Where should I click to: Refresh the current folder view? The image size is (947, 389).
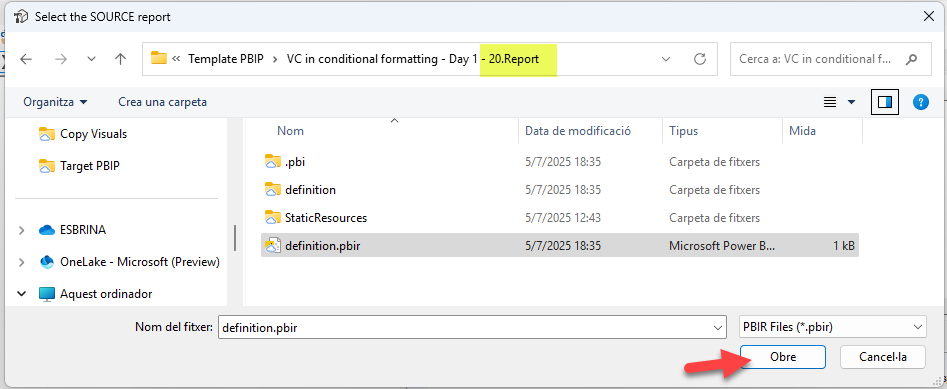700,59
